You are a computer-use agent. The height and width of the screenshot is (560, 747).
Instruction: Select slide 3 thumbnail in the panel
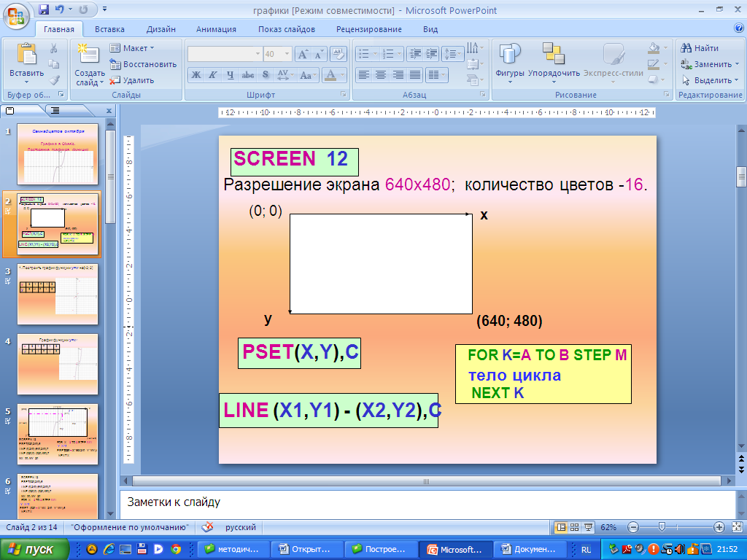point(57,294)
